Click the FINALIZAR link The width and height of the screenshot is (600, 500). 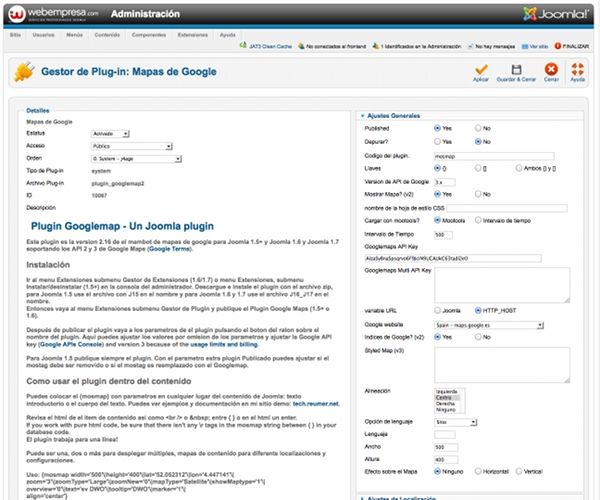pos(576,46)
